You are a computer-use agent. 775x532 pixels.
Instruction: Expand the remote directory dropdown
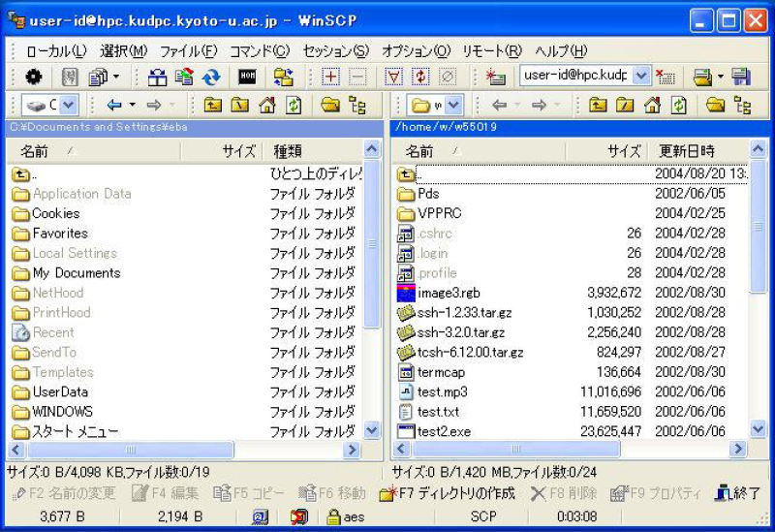coord(453,105)
